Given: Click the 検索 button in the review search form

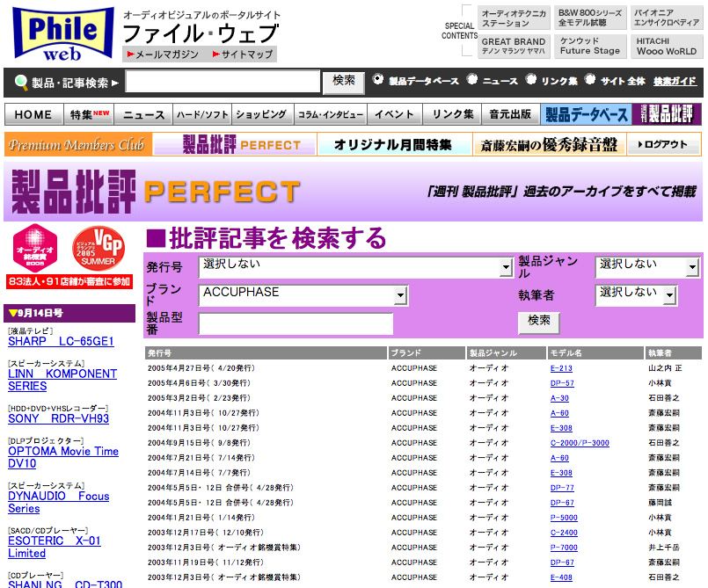Looking at the screenshot, I should 538,323.
